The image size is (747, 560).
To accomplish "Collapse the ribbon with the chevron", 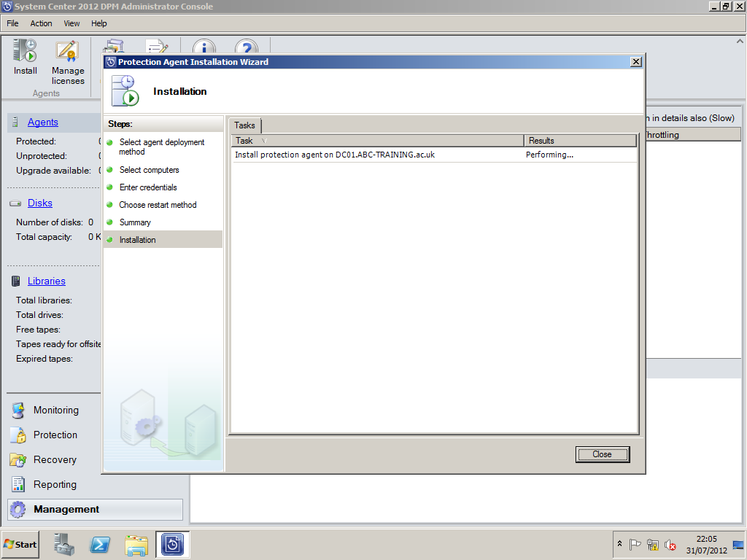I will (740, 42).
